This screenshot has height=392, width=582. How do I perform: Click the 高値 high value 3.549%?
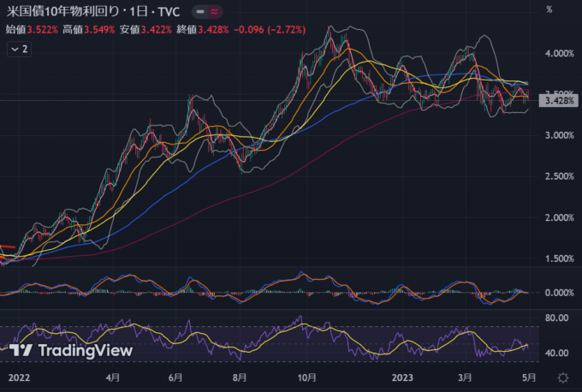coord(103,30)
